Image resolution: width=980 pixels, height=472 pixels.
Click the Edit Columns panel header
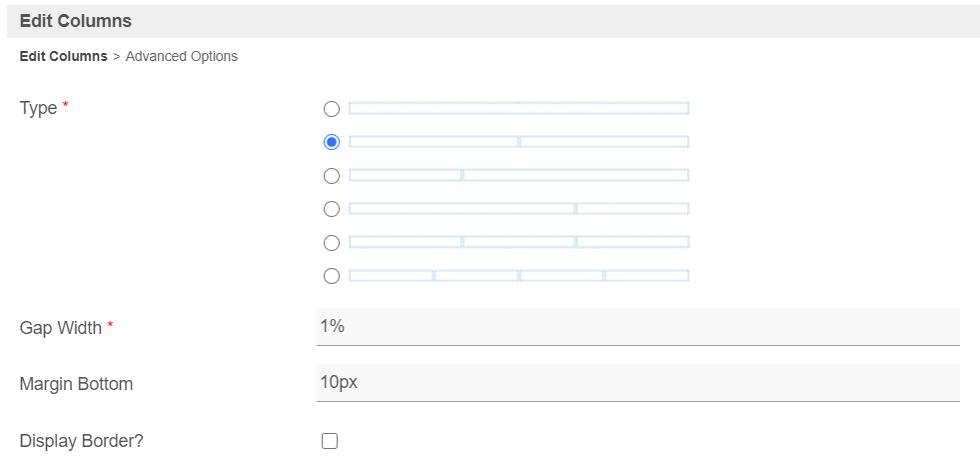[x=76, y=20]
